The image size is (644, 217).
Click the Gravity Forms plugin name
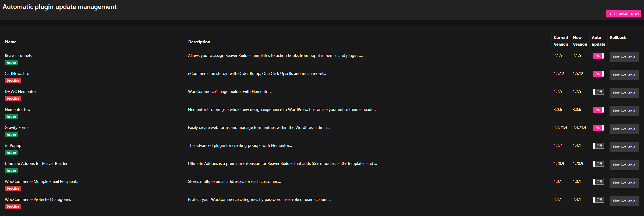click(x=17, y=128)
